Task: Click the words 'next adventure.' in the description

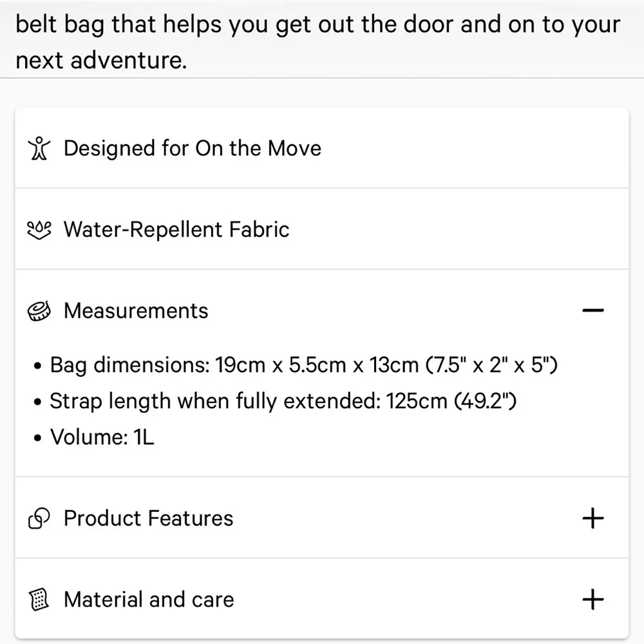Action: (101, 61)
